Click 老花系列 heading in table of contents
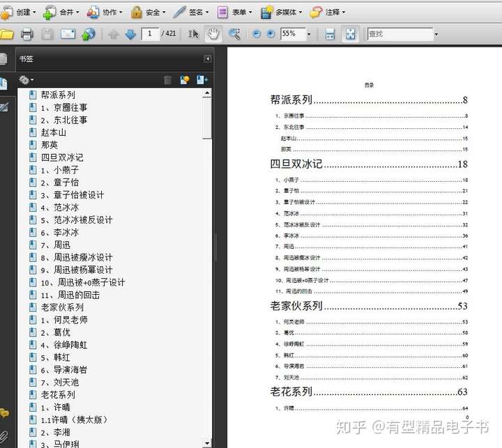The image size is (502, 448). [291, 392]
